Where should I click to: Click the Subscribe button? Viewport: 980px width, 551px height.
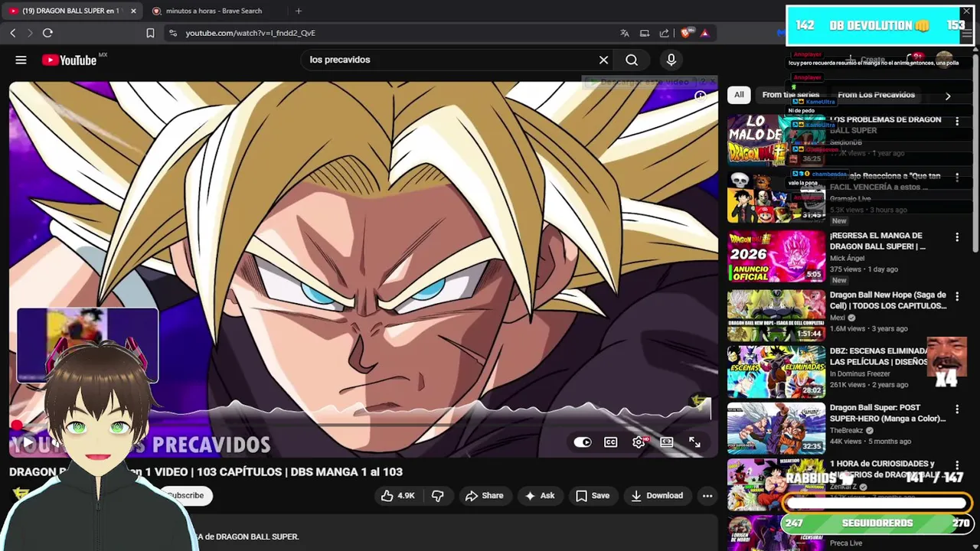pos(185,496)
